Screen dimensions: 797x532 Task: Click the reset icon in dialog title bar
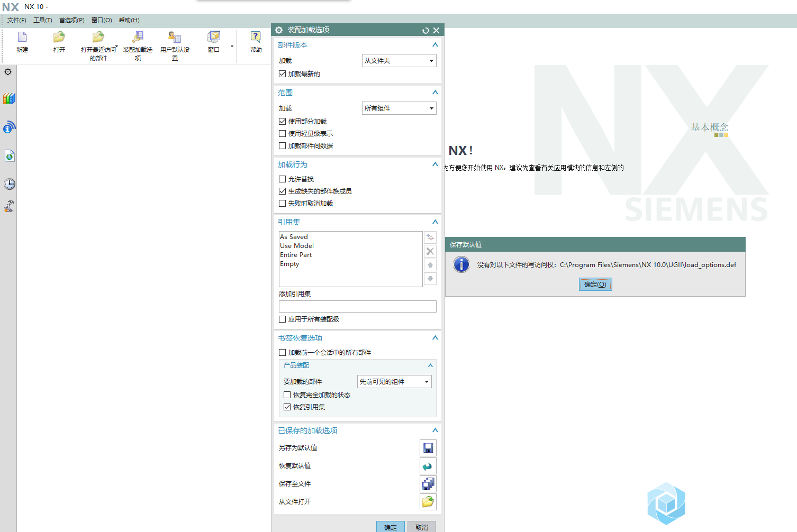tap(425, 31)
